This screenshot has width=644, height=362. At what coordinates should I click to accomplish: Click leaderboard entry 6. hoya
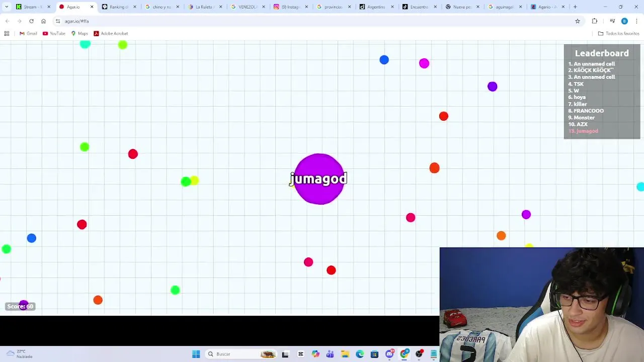pyautogui.click(x=577, y=98)
